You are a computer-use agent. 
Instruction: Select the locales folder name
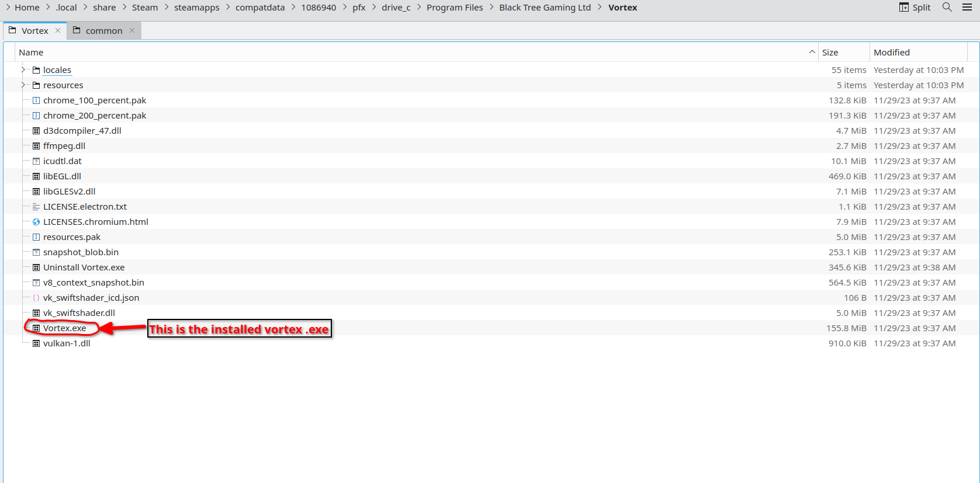tap(57, 70)
